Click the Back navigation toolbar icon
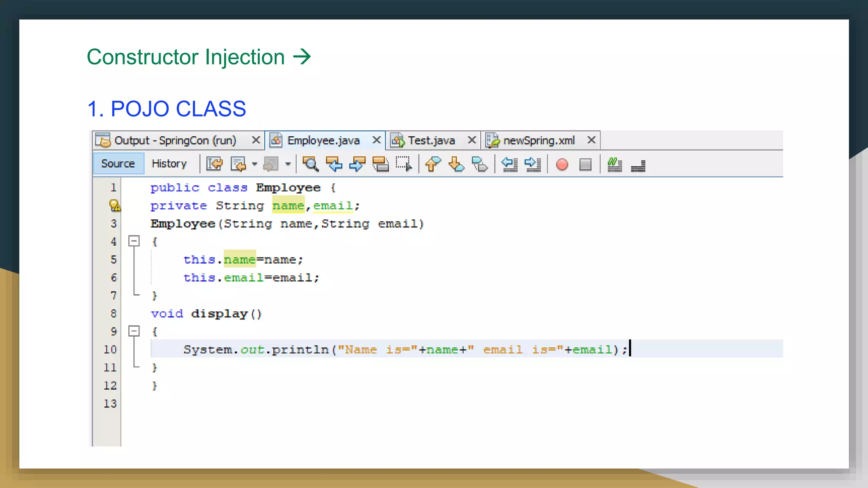 [238, 164]
